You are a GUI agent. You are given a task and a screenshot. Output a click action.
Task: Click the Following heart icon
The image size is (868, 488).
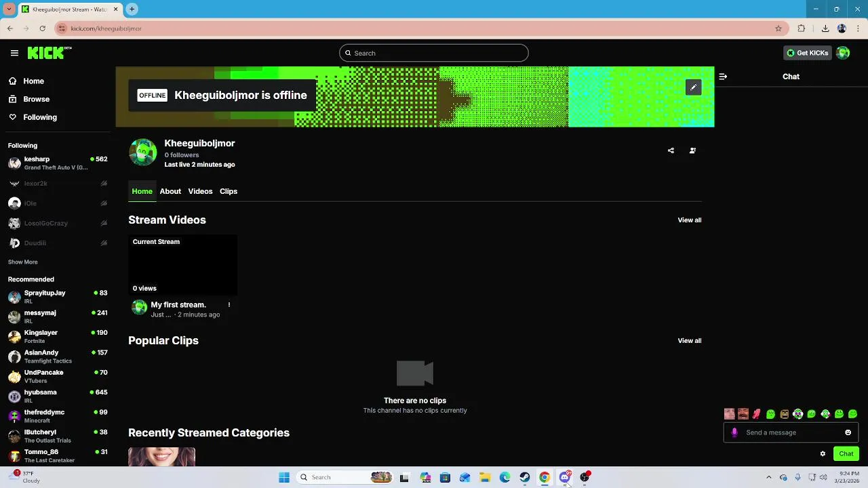coord(13,117)
